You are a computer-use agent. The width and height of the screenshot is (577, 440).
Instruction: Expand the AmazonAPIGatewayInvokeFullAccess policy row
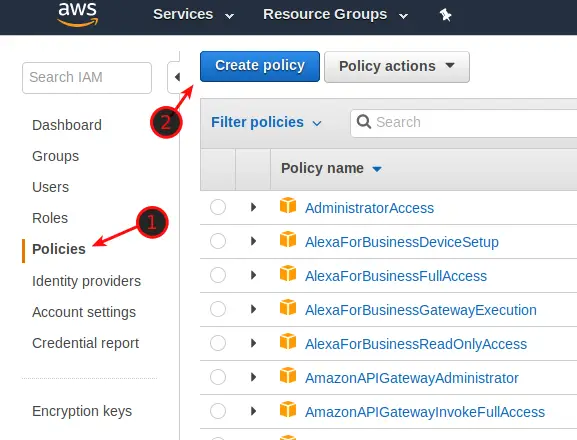pos(253,411)
